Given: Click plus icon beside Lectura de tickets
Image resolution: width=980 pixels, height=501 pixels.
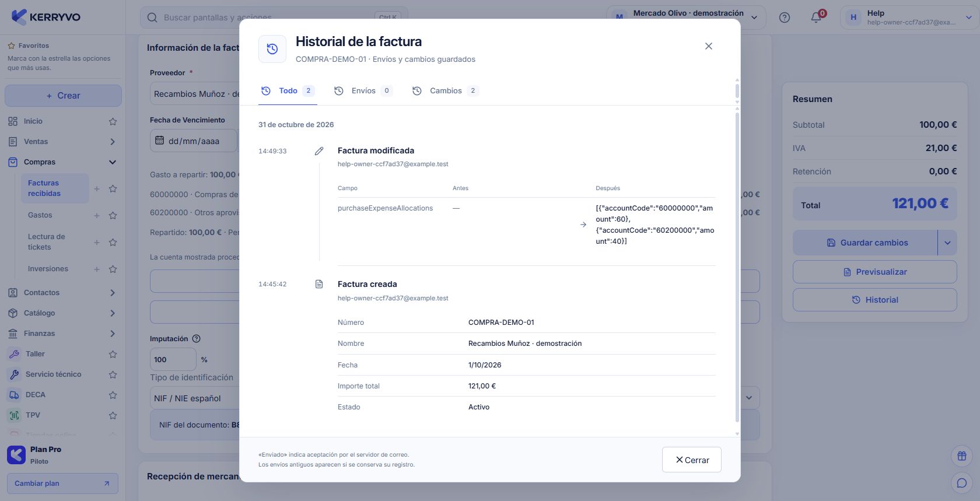Looking at the screenshot, I should point(97,242).
